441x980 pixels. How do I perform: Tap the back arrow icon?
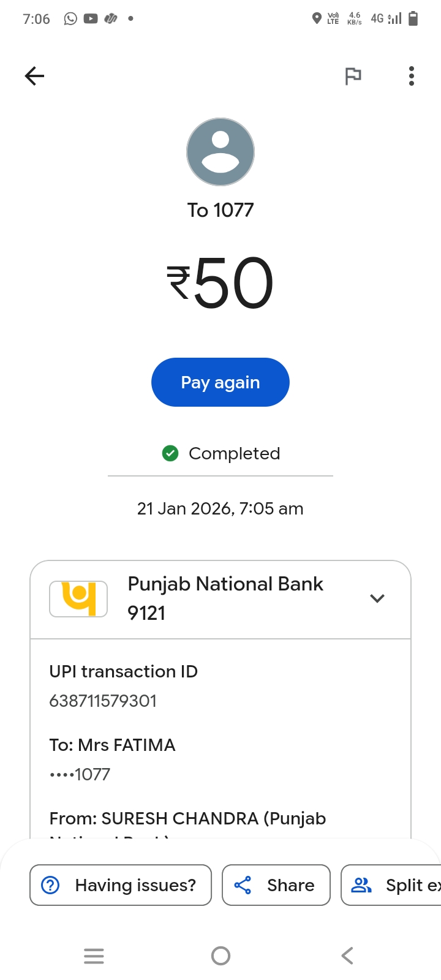point(35,76)
